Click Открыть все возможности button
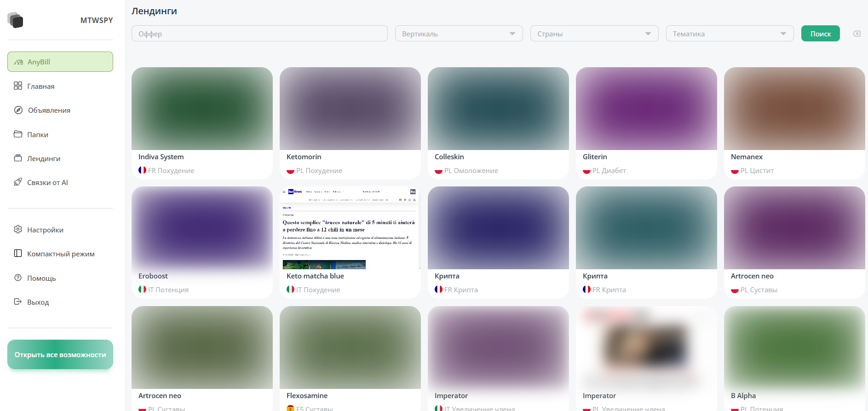Image resolution: width=868 pixels, height=411 pixels. click(60, 354)
